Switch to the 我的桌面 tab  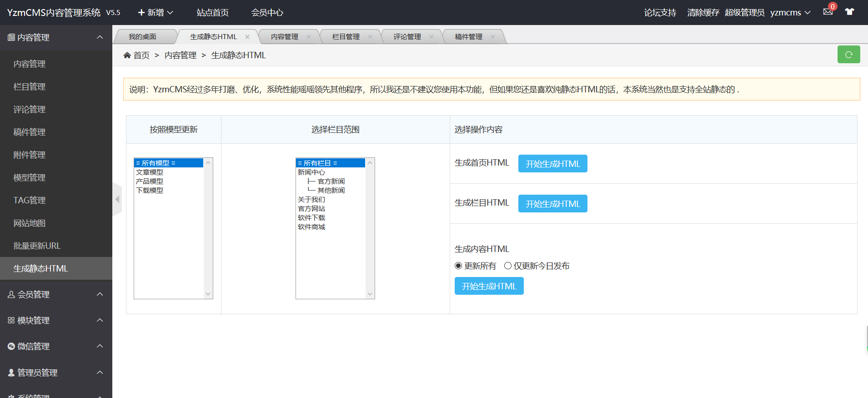142,37
